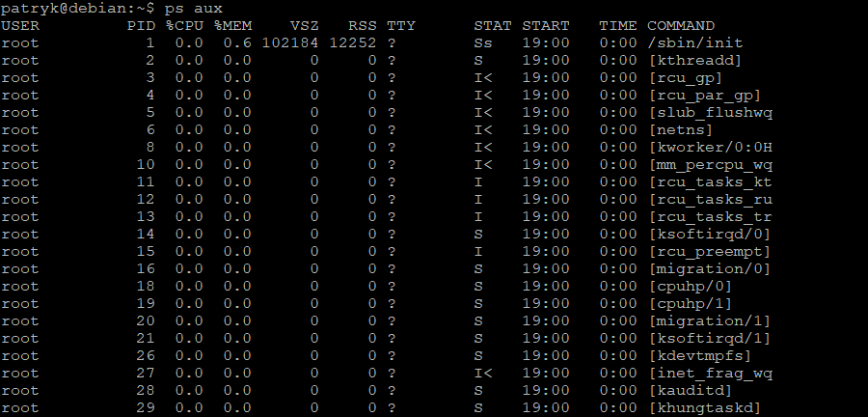Click the STAT column header
This screenshot has height=417, width=868.
point(493,25)
